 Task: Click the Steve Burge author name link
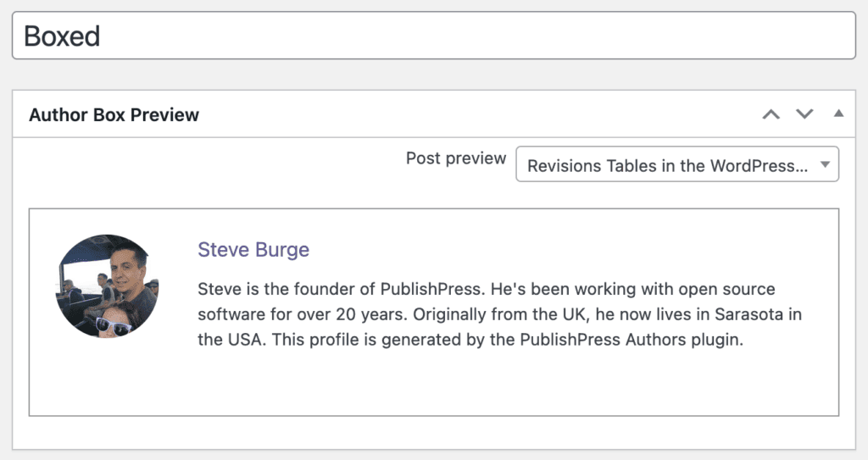(x=253, y=250)
